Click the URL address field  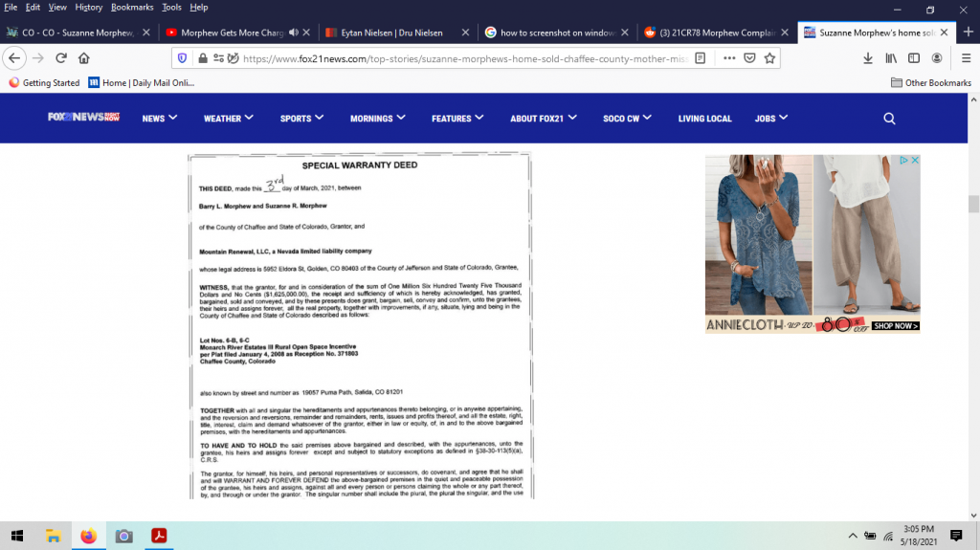pyautogui.click(x=459, y=57)
